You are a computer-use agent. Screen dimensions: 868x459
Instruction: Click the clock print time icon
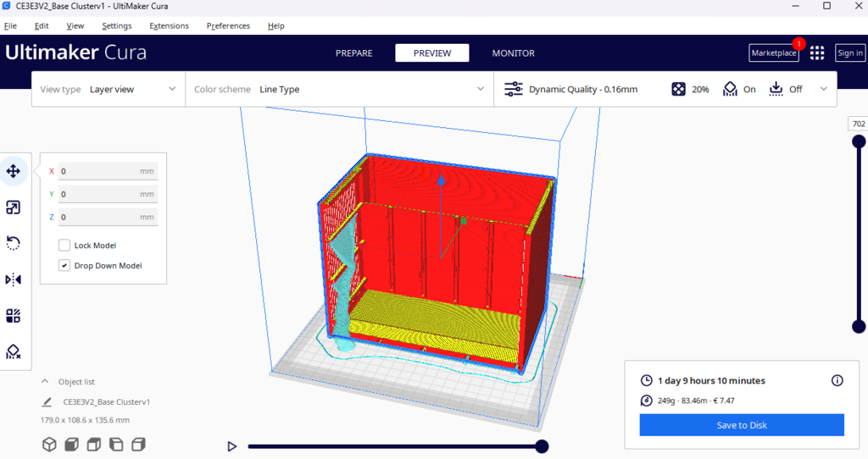tap(646, 380)
